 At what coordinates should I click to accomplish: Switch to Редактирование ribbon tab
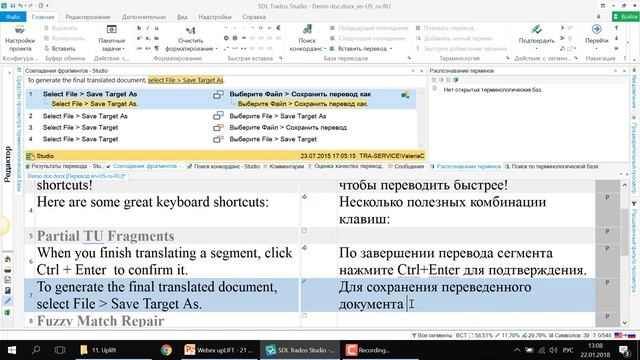point(88,17)
